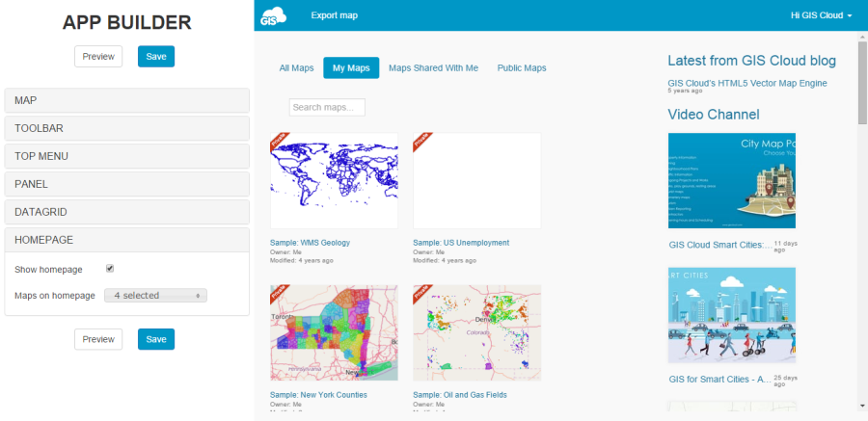Expand the DATAGRID section
868x421 pixels.
126,212
